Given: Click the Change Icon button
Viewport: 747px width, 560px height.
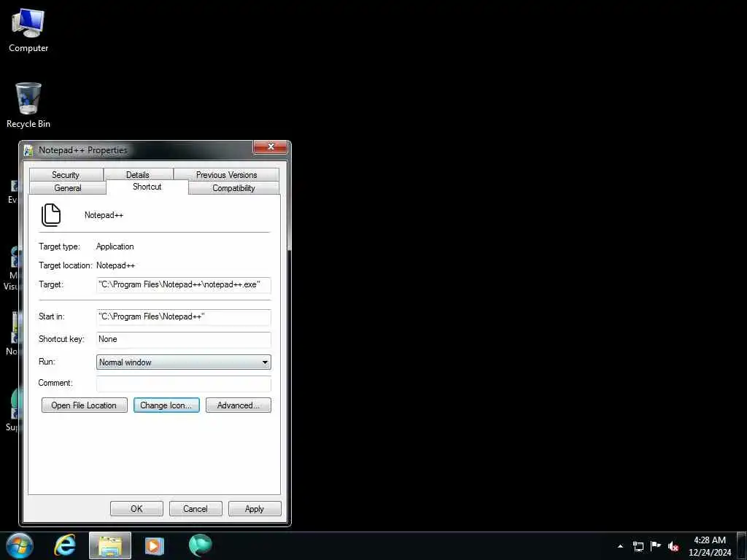Looking at the screenshot, I should pyautogui.click(x=166, y=405).
